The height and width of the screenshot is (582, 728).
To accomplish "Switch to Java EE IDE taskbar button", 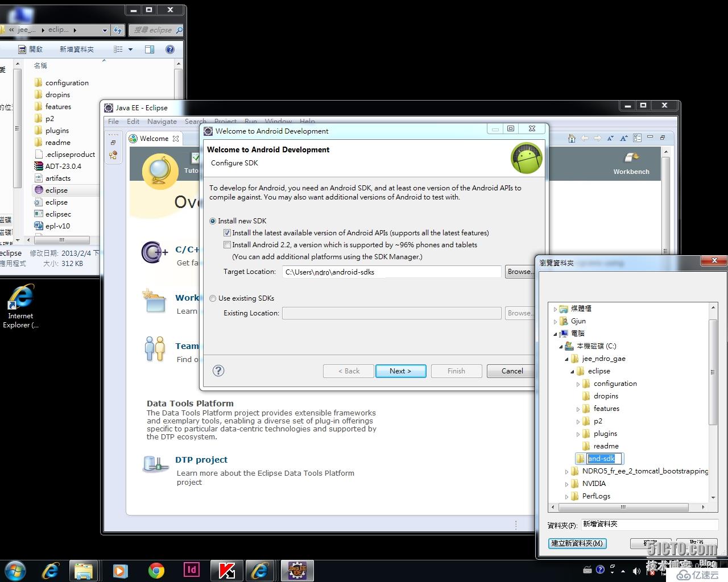I will point(297,570).
